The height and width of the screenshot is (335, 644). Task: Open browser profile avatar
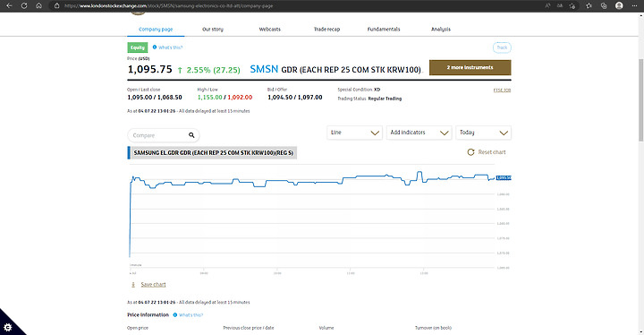point(619,5)
